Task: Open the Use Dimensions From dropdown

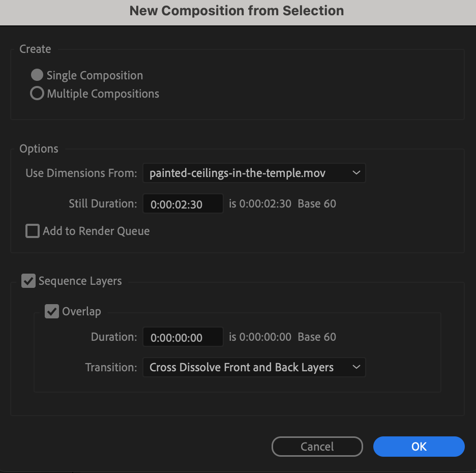Action: 253,173
